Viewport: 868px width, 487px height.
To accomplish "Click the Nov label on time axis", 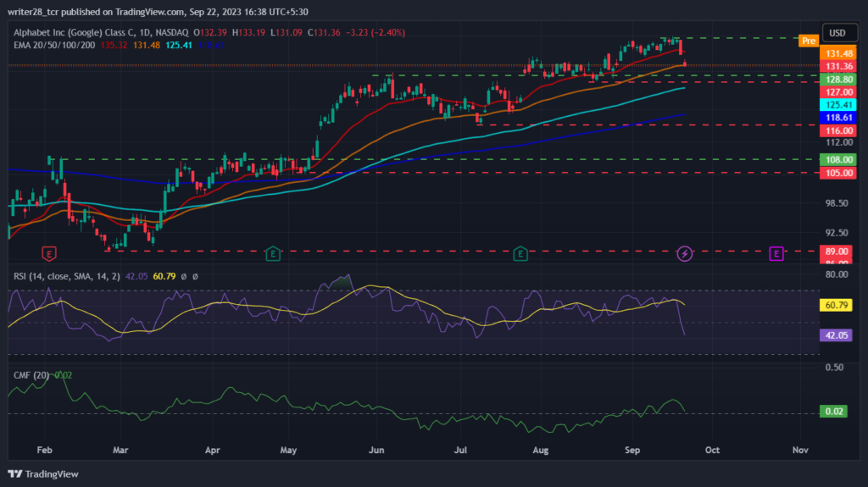I will tap(800, 450).
